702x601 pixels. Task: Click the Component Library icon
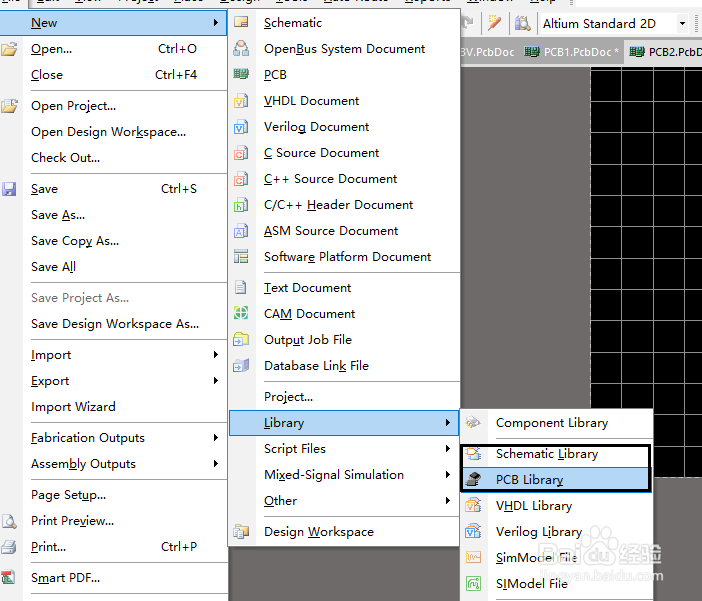[x=473, y=422]
